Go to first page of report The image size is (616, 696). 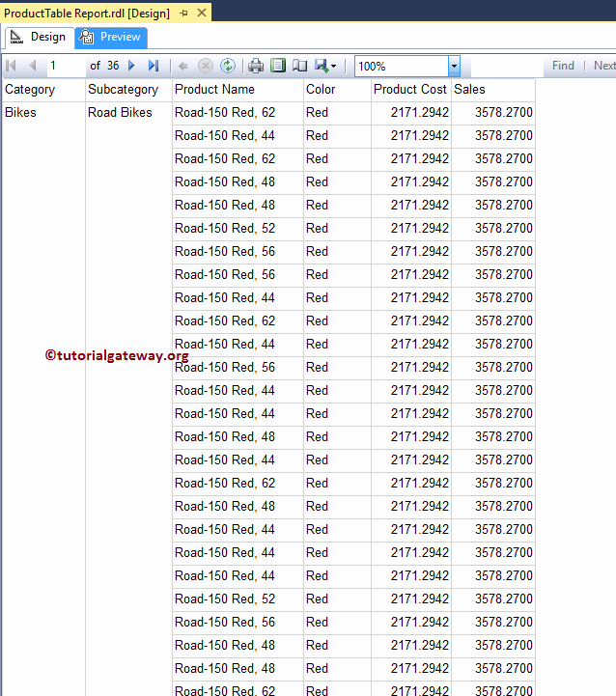click(11, 66)
